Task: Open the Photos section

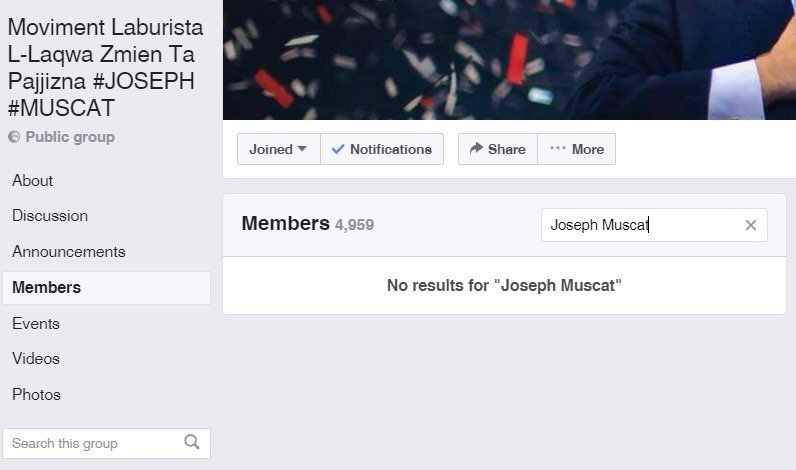Action: click(x=36, y=395)
